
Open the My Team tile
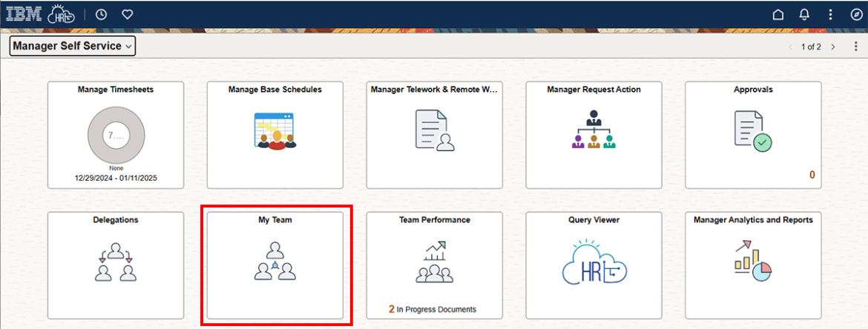(274, 265)
